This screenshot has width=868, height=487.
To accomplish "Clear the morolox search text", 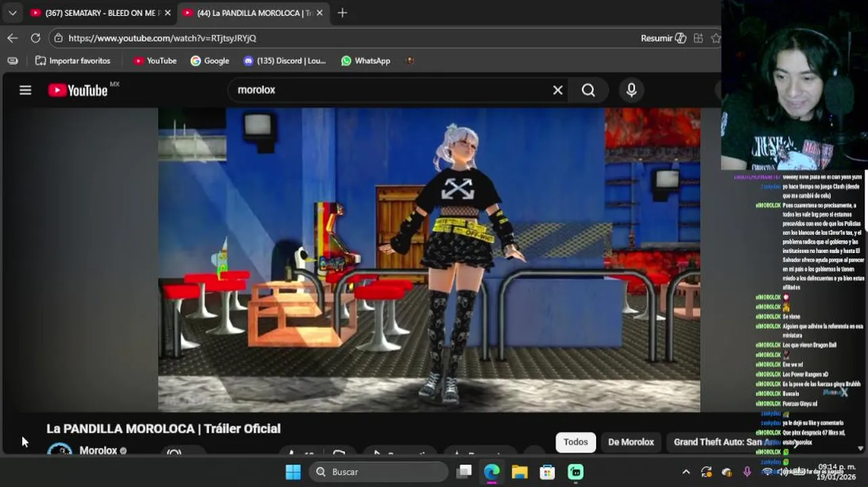I will [558, 90].
